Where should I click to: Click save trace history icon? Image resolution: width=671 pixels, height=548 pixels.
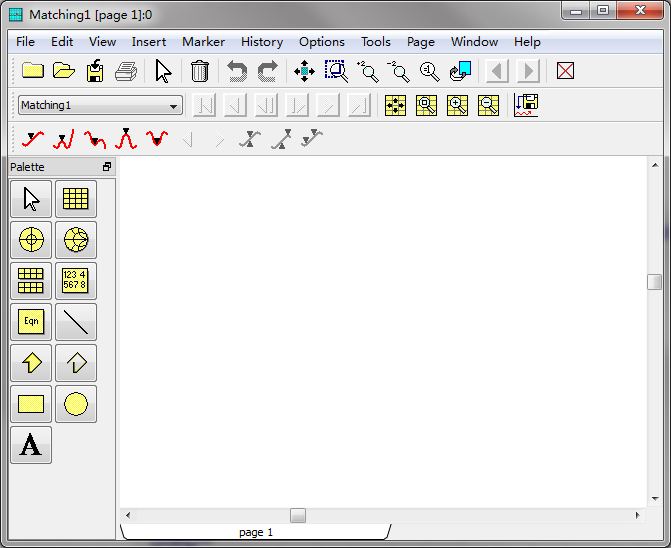(x=526, y=105)
